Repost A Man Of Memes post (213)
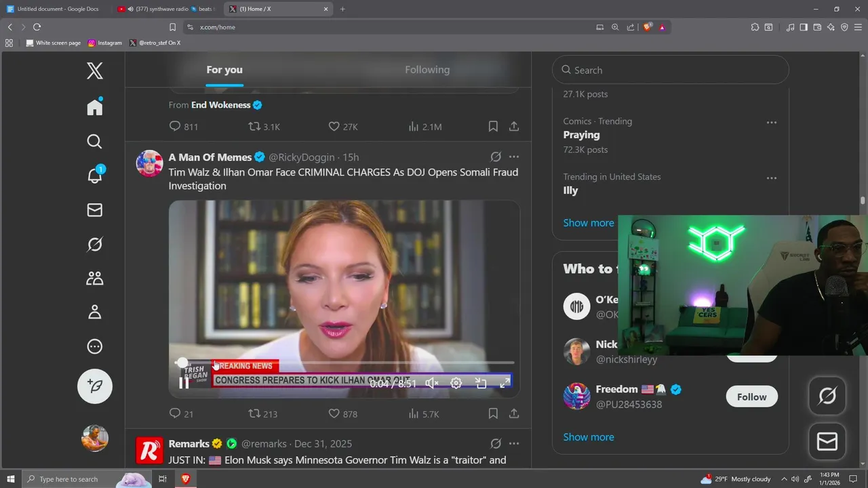This screenshot has height=488, width=868. pyautogui.click(x=262, y=414)
